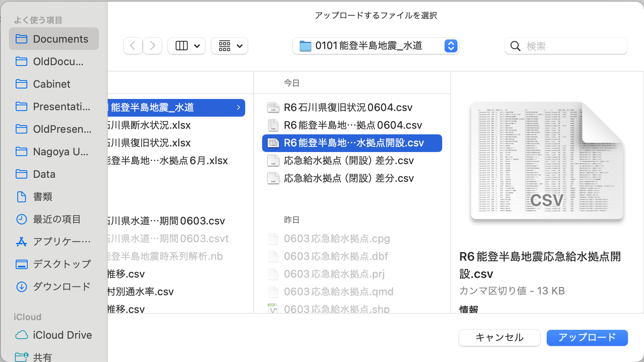Cancel the upload with キャンセル

[x=499, y=337]
